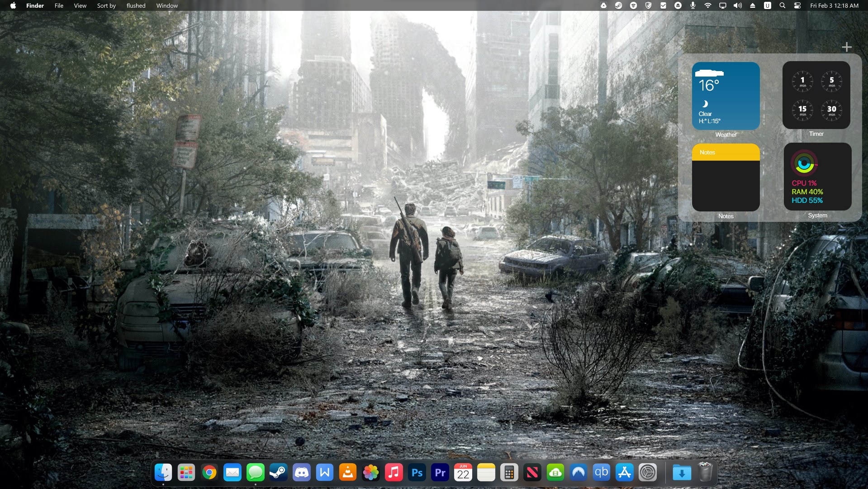Open the Wi-Fi menu in the menu bar
Screen dimensions: 868x489
pyautogui.click(x=708, y=5)
